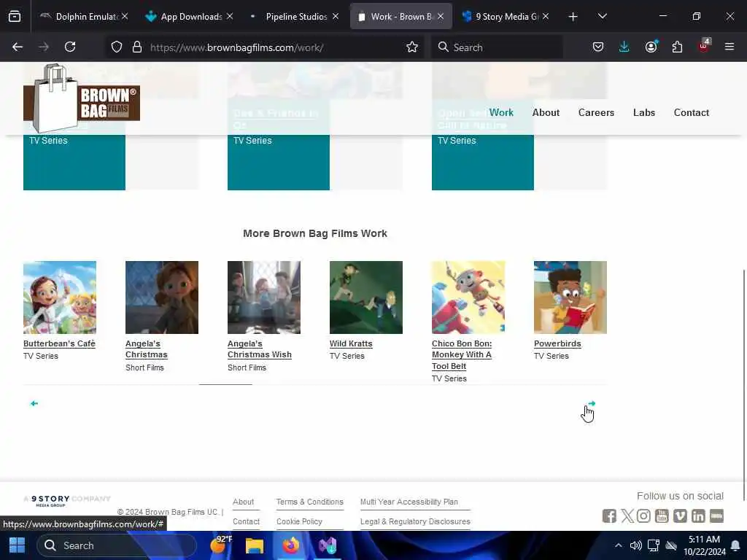The height and width of the screenshot is (560, 747).
Task: Show hidden system tray icons
Action: point(618,545)
